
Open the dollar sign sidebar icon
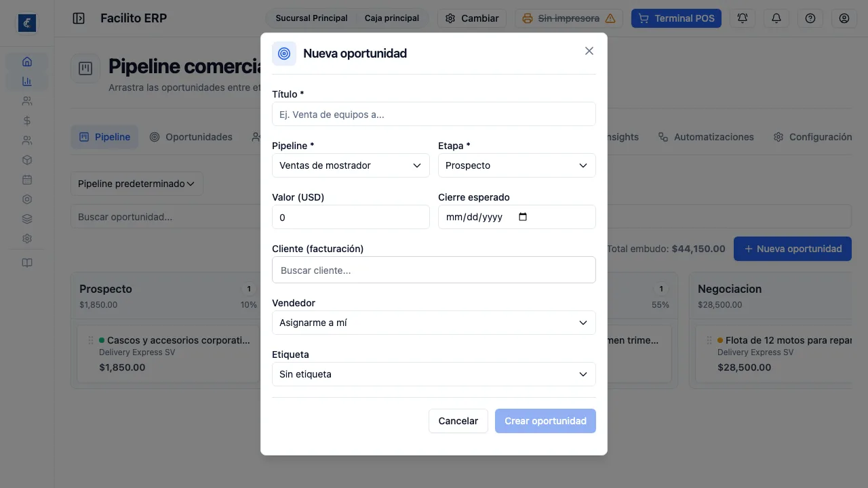click(x=27, y=121)
